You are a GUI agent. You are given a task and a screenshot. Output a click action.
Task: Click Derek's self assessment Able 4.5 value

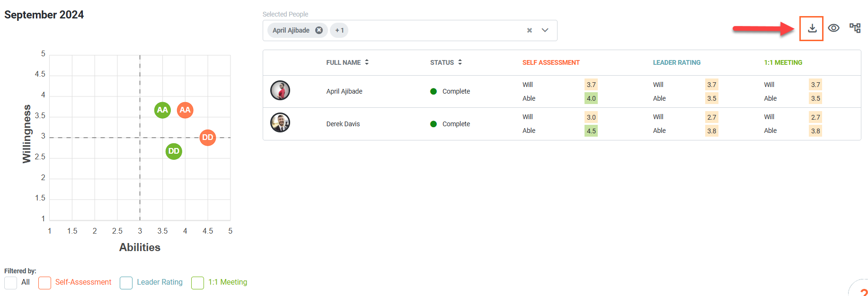click(591, 131)
